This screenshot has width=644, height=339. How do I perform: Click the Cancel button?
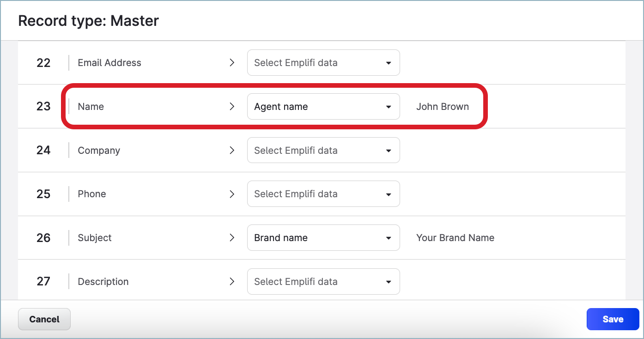coord(44,319)
